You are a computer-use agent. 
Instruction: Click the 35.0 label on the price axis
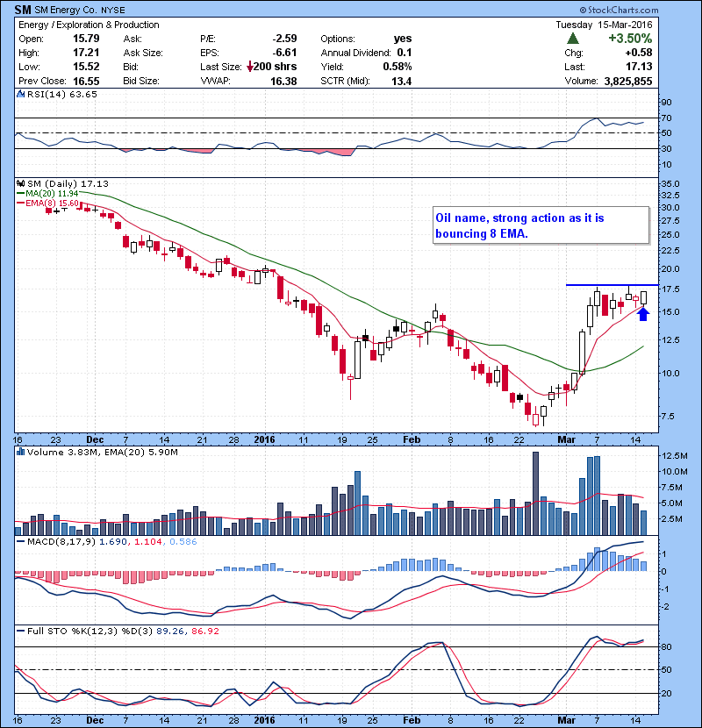[670, 183]
